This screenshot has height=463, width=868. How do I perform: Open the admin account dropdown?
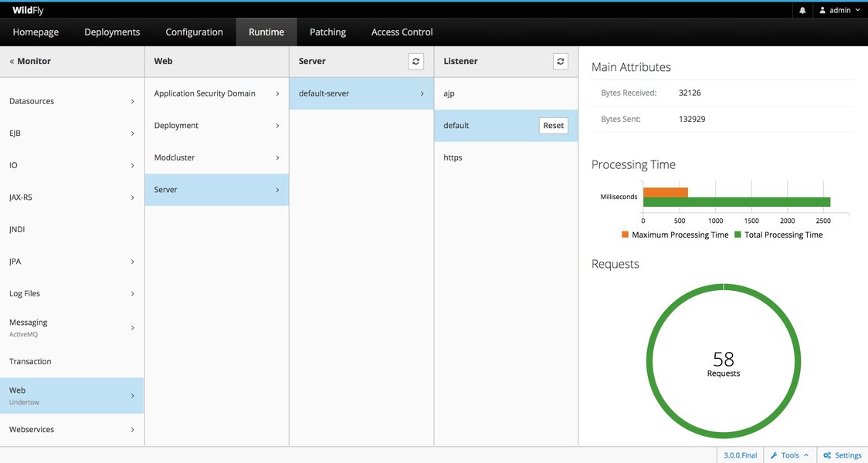tap(857, 9)
